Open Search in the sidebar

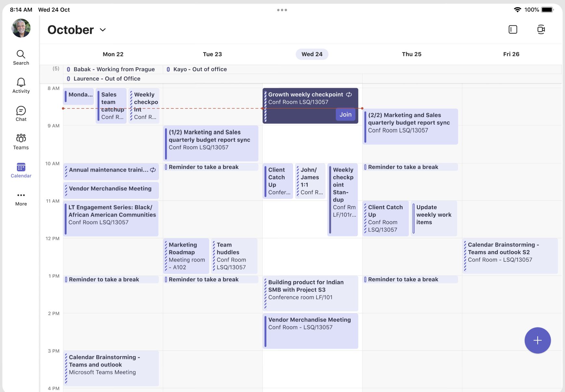point(21,57)
